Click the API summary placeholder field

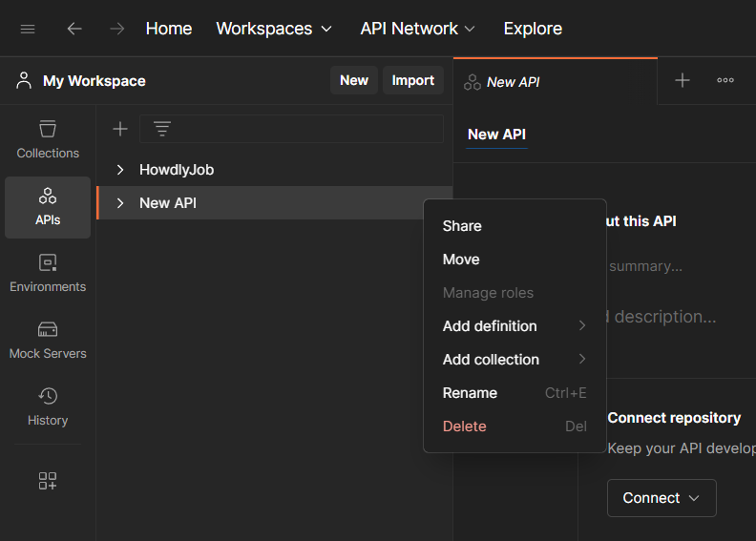click(x=645, y=266)
